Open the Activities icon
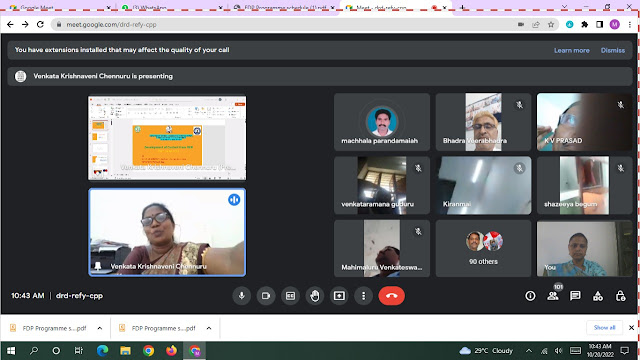 [x=598, y=296]
